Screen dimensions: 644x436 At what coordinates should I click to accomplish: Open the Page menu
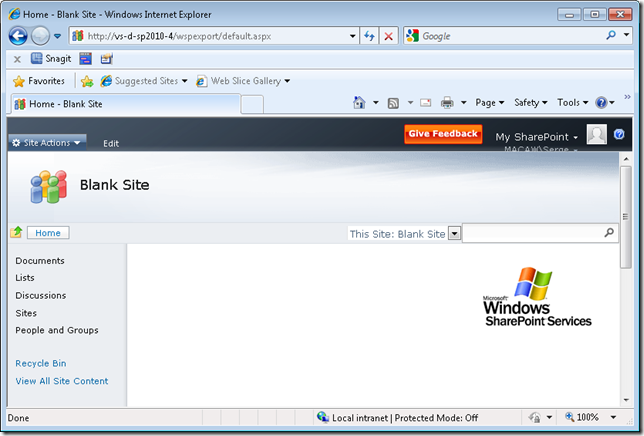point(490,103)
